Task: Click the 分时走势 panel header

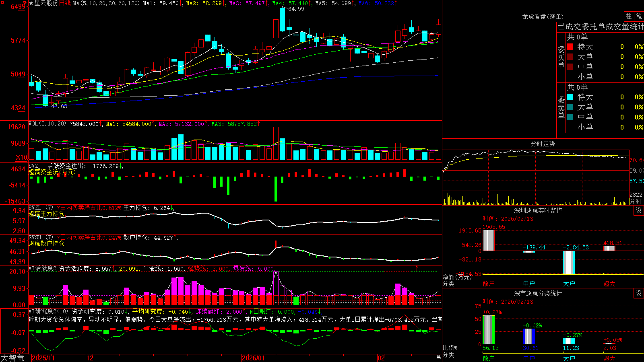Action: 543,144
